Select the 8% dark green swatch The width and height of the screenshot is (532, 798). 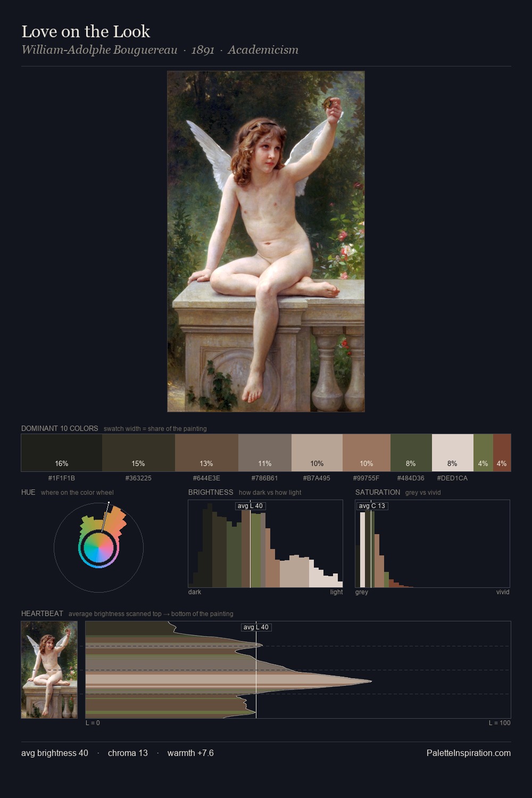(411, 453)
